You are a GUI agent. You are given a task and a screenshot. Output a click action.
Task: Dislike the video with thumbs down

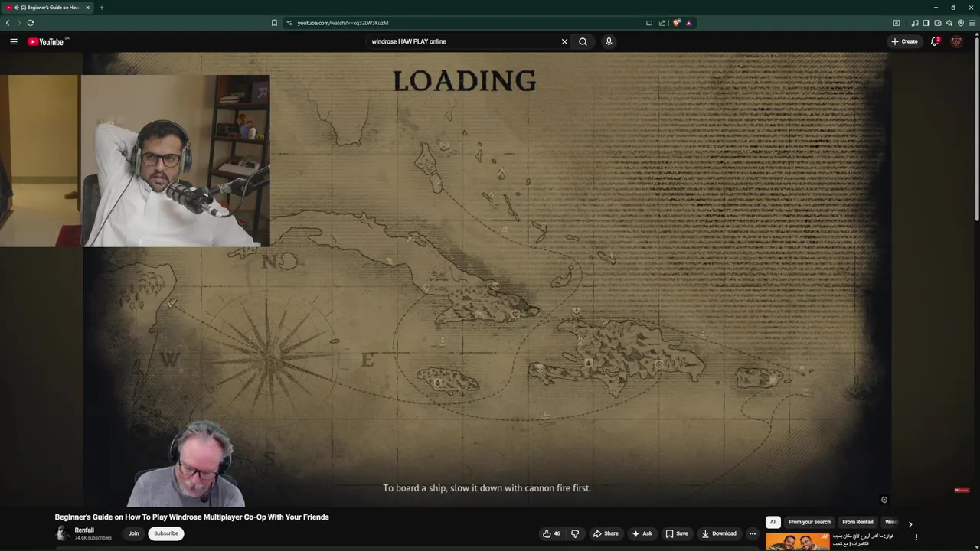coord(575,533)
